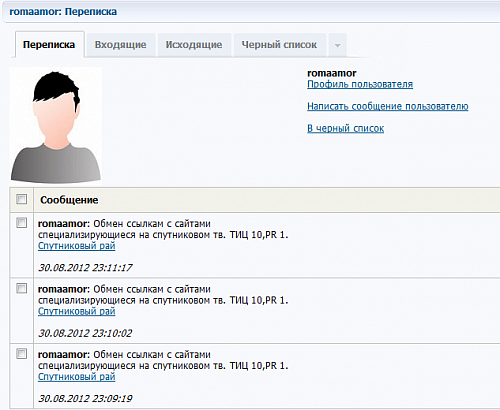Image resolution: width=500 pixels, height=410 pixels.
Task: Click the romaamor user avatar image
Action: 56,126
